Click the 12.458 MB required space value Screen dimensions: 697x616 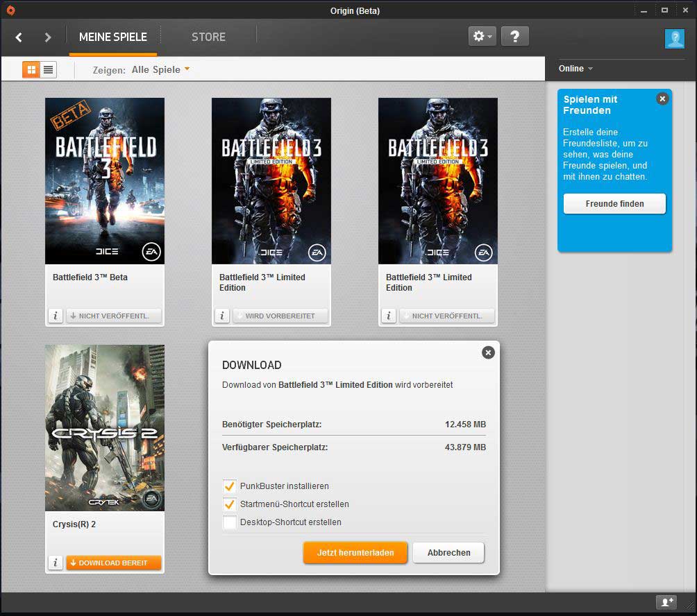(465, 424)
